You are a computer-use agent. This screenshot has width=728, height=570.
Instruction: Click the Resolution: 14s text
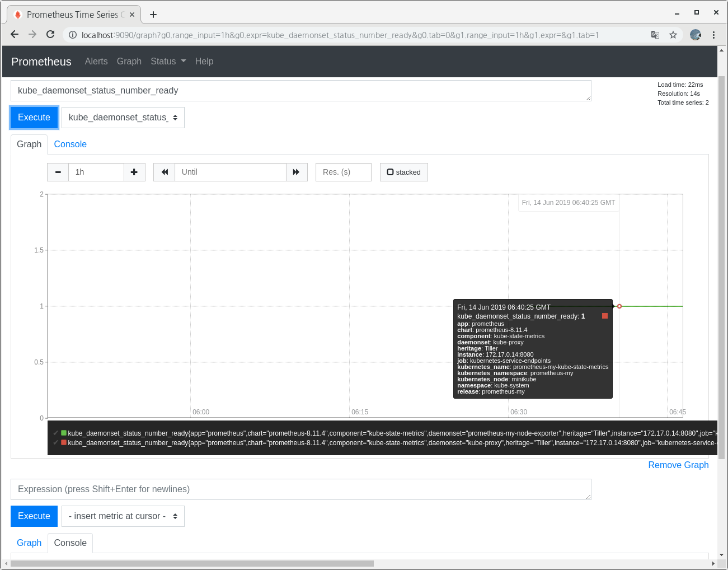[x=679, y=94]
